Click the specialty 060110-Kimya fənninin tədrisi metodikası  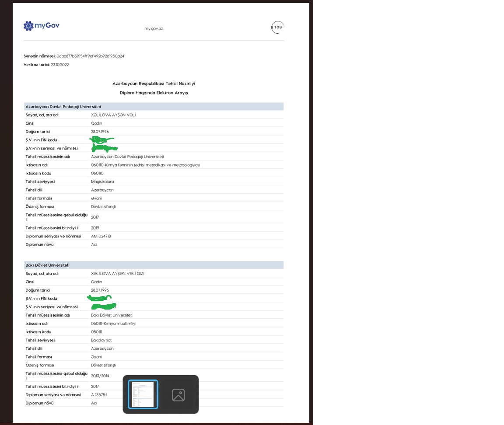pyautogui.click(x=145, y=165)
